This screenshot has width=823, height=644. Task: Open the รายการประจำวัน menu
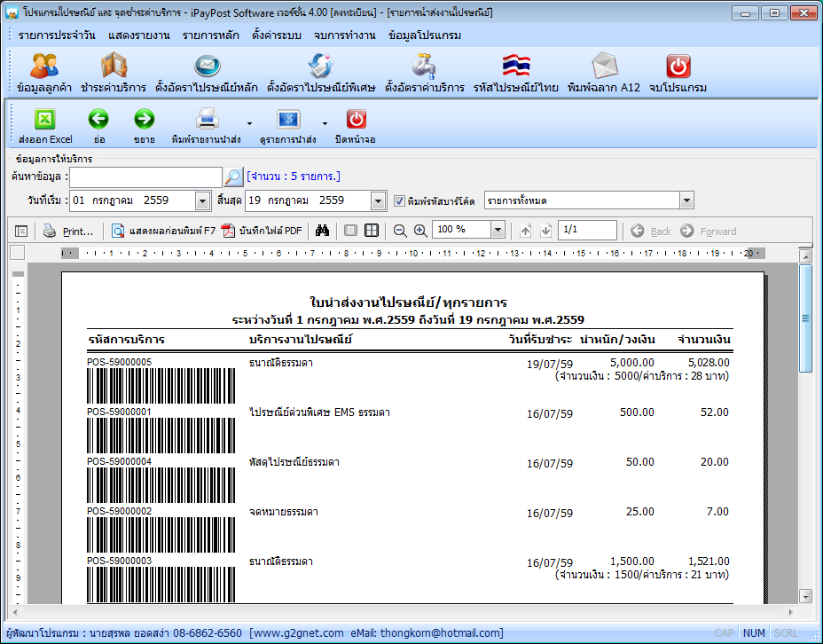coord(57,35)
